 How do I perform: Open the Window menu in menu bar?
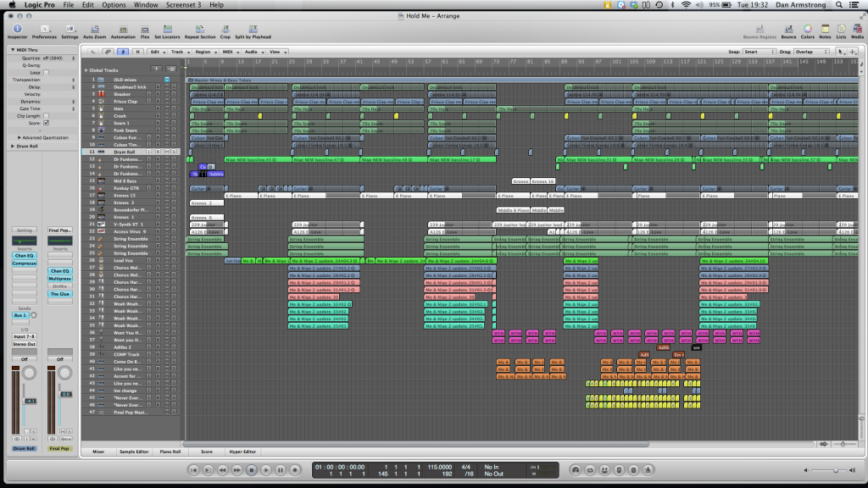(146, 5)
